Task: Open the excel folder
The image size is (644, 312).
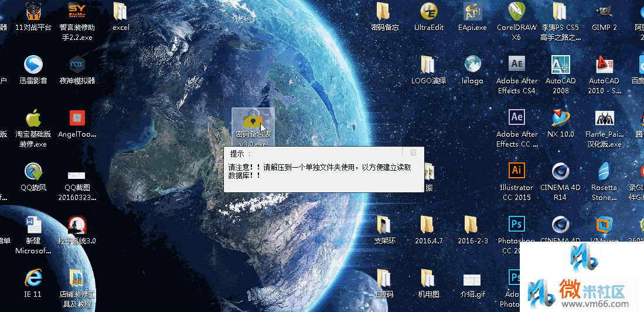Action: pos(121,17)
